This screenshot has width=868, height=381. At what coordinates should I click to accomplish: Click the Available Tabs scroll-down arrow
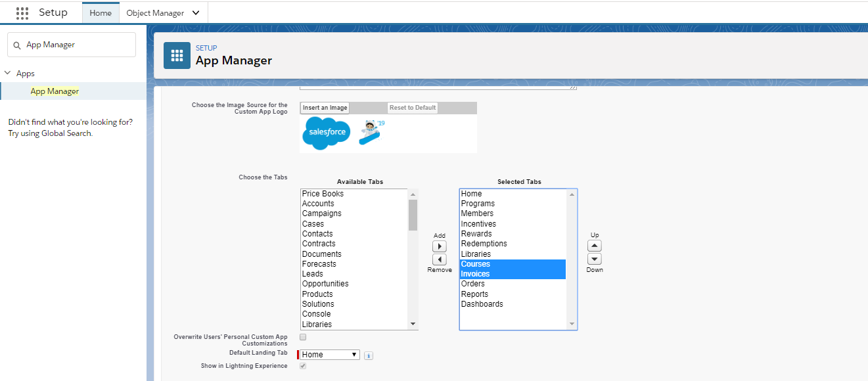413,324
